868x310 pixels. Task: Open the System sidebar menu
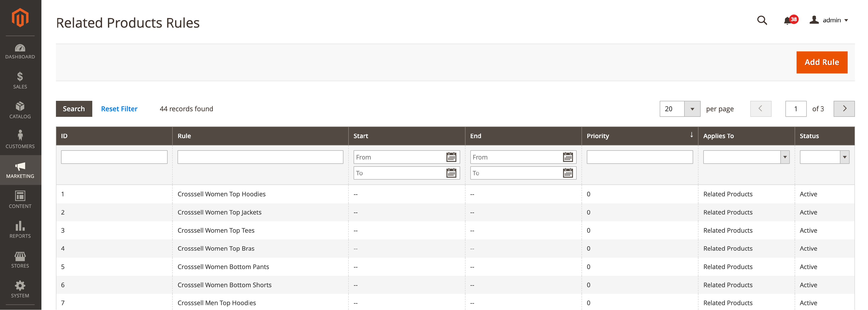[x=20, y=289]
